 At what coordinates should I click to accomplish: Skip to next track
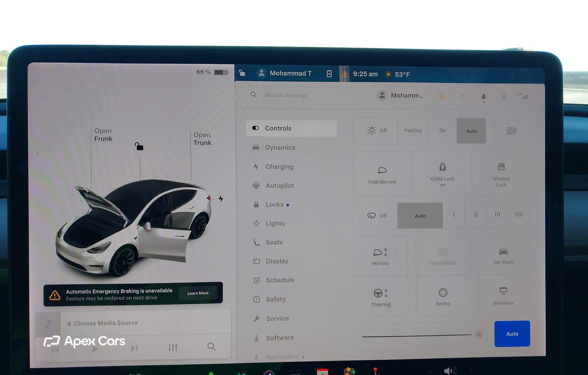point(134,348)
